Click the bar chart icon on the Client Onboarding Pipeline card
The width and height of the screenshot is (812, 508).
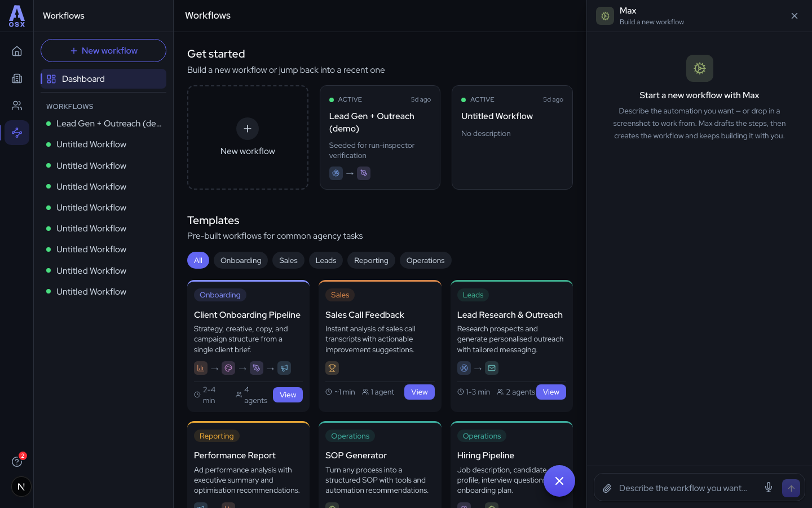pyautogui.click(x=201, y=368)
